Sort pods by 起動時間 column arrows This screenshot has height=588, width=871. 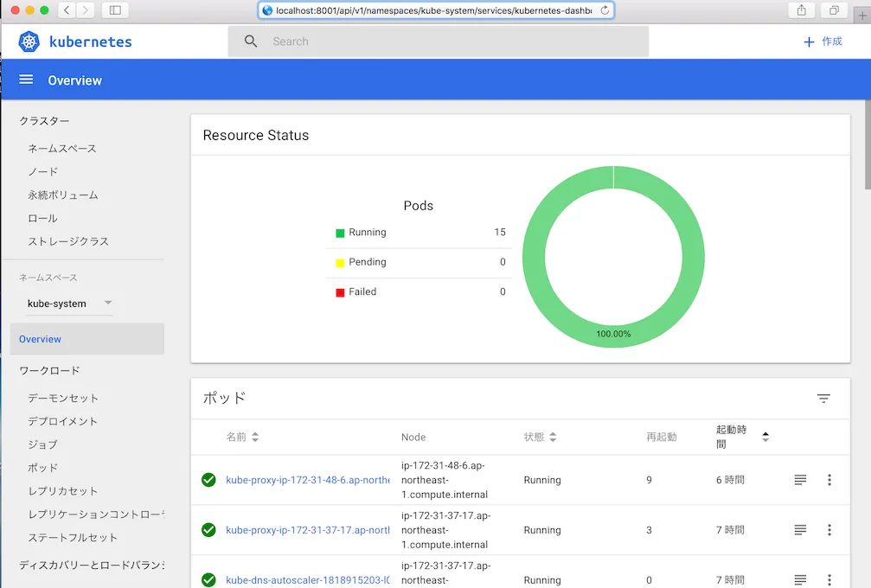click(x=765, y=437)
